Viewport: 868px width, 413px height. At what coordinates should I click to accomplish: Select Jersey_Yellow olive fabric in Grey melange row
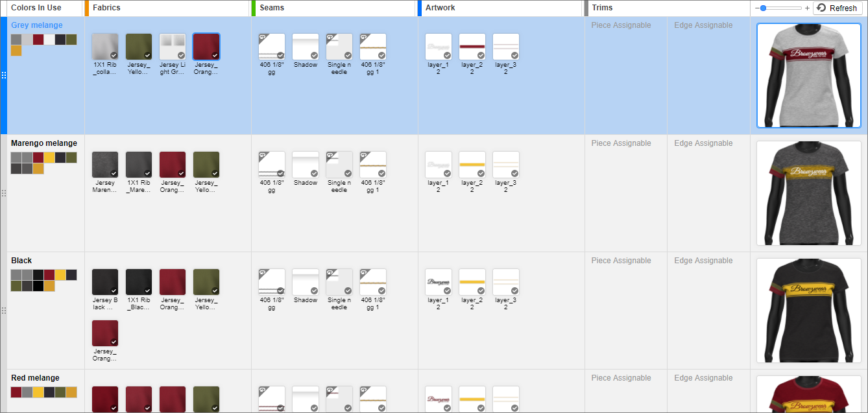[139, 47]
